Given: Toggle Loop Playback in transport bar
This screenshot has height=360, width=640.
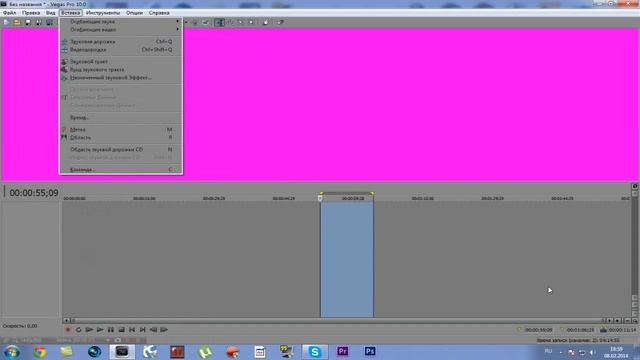Looking at the screenshot, I should coord(78,329).
